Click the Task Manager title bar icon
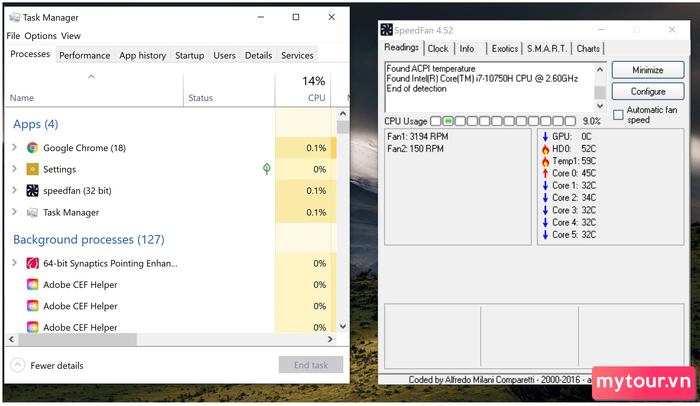The height and width of the screenshot is (406, 700). pos(14,17)
